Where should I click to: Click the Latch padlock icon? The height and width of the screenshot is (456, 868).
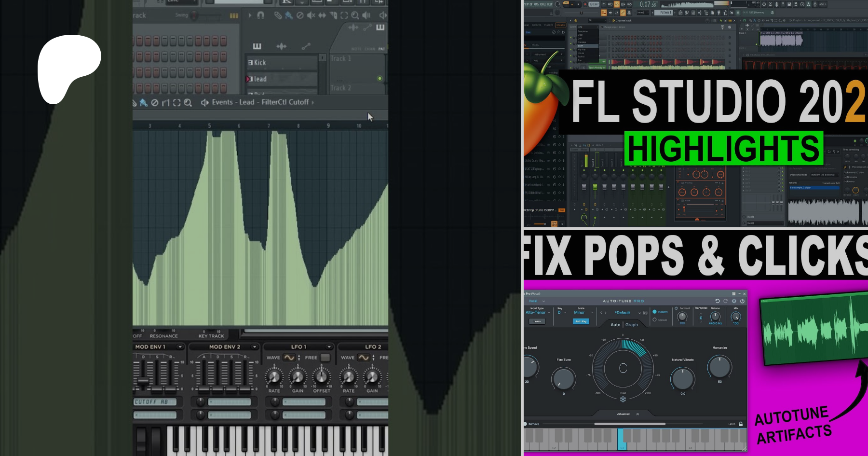coord(741,424)
